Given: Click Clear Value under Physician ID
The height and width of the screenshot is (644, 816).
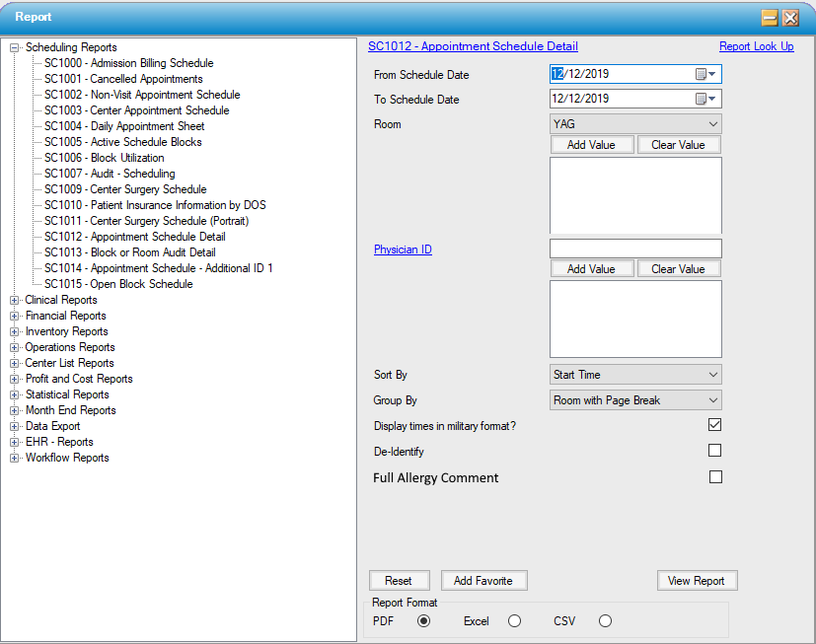Looking at the screenshot, I should tap(678, 267).
